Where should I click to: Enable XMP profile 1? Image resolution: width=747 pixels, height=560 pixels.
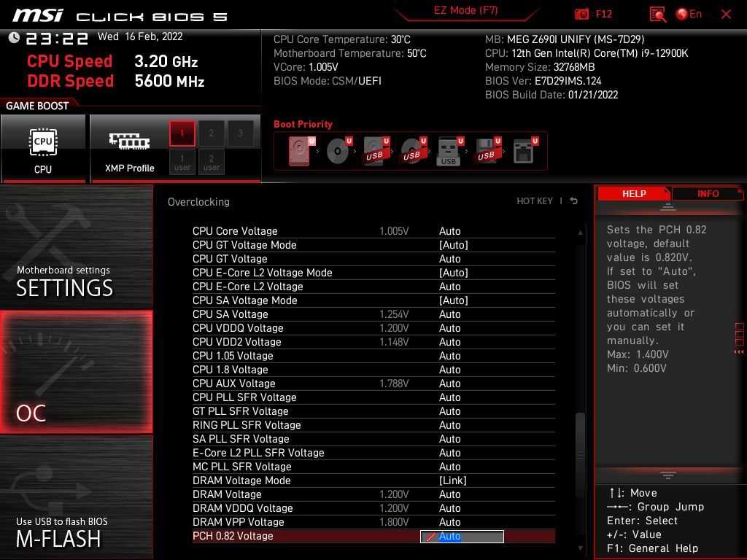click(182, 133)
